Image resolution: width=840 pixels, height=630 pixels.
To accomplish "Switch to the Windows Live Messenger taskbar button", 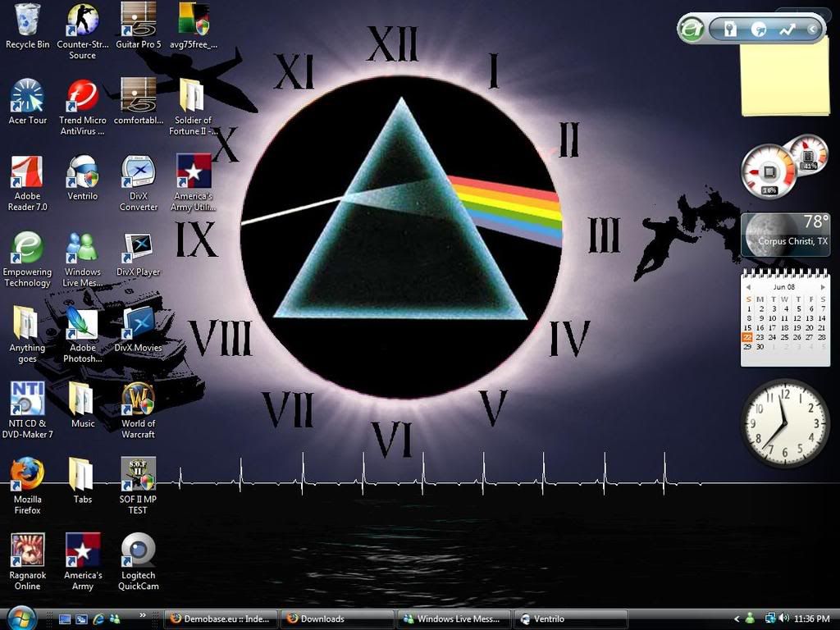I will [x=454, y=619].
